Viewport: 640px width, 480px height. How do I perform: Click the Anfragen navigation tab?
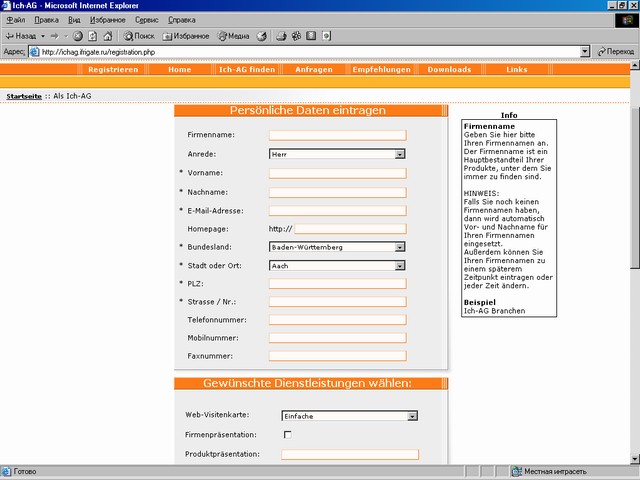pos(314,69)
